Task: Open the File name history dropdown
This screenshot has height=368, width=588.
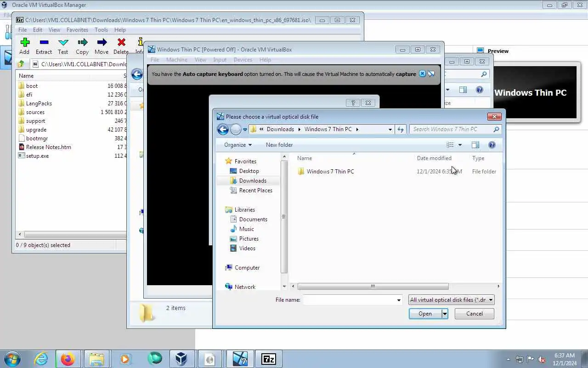Action: pos(399,300)
